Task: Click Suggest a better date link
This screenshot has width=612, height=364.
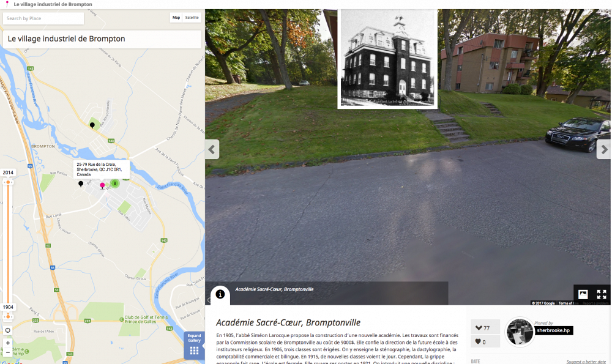Action: pos(586,362)
